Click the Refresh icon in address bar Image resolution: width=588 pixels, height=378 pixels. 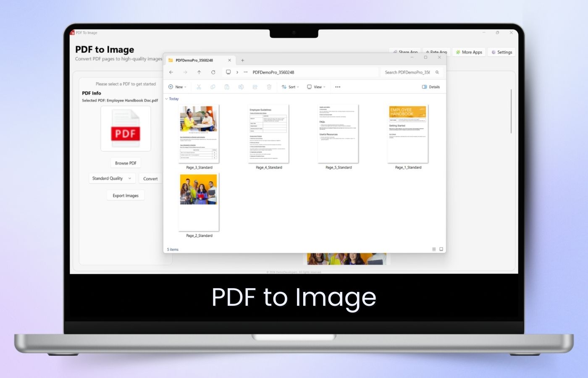tap(213, 72)
